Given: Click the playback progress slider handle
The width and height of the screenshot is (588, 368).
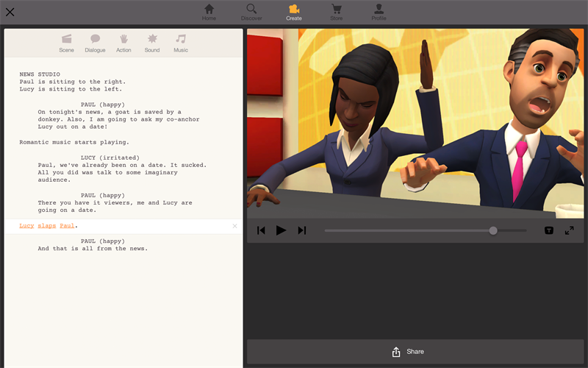Looking at the screenshot, I should [493, 230].
